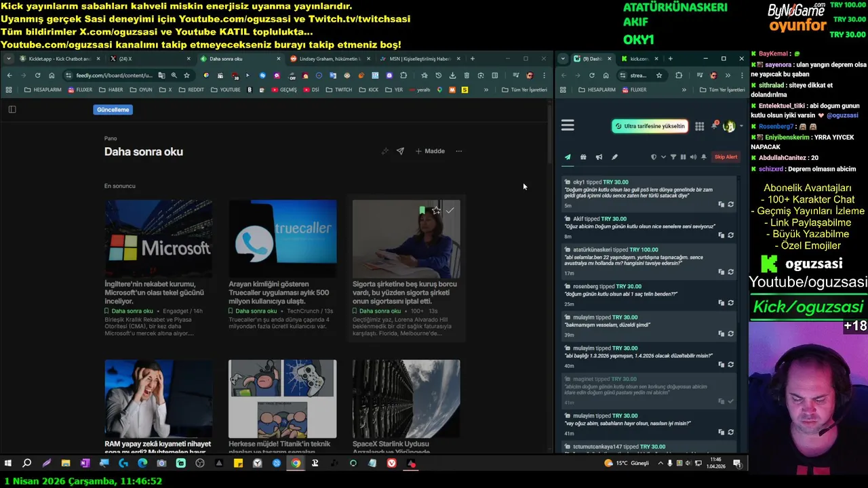
Task: Click 'Ultra tarifesine yükseltin' button
Action: (650, 126)
